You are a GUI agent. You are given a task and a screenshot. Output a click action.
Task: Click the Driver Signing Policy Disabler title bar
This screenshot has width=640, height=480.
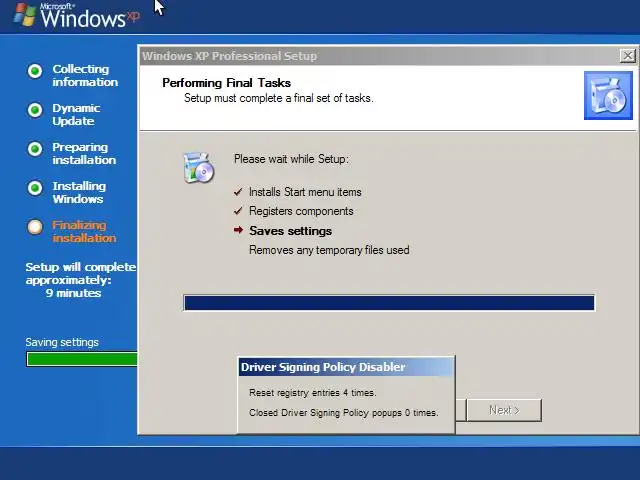[346, 367]
